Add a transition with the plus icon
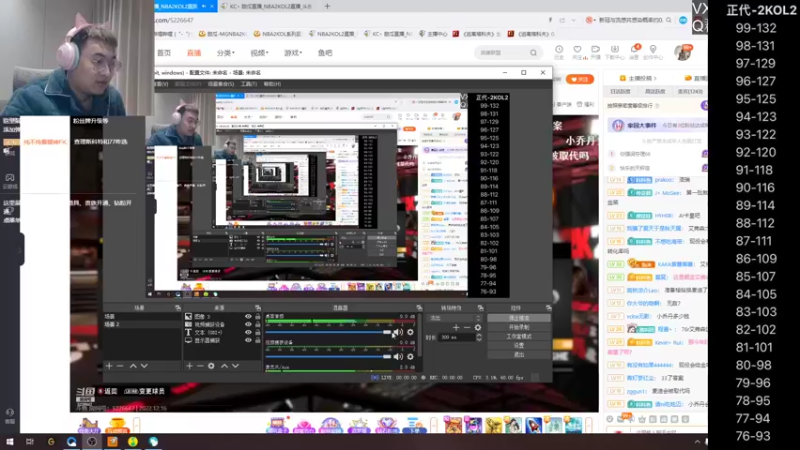 [x=456, y=328]
